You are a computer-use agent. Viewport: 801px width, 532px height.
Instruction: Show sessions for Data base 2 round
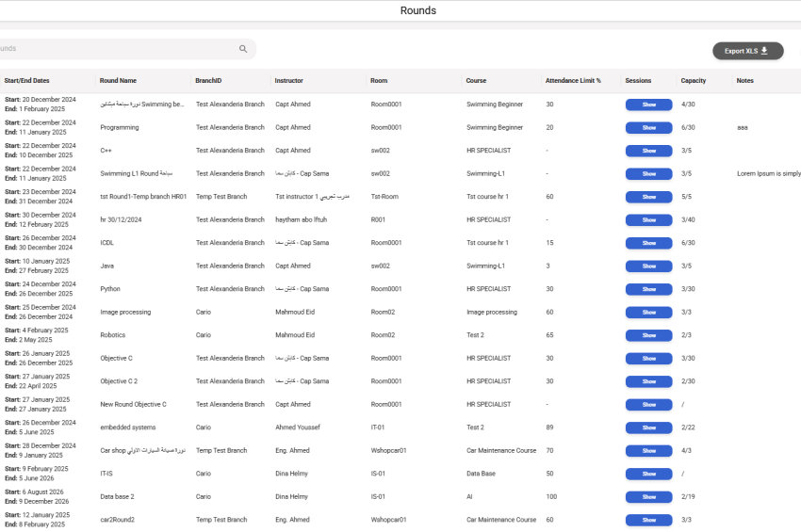[648, 497]
